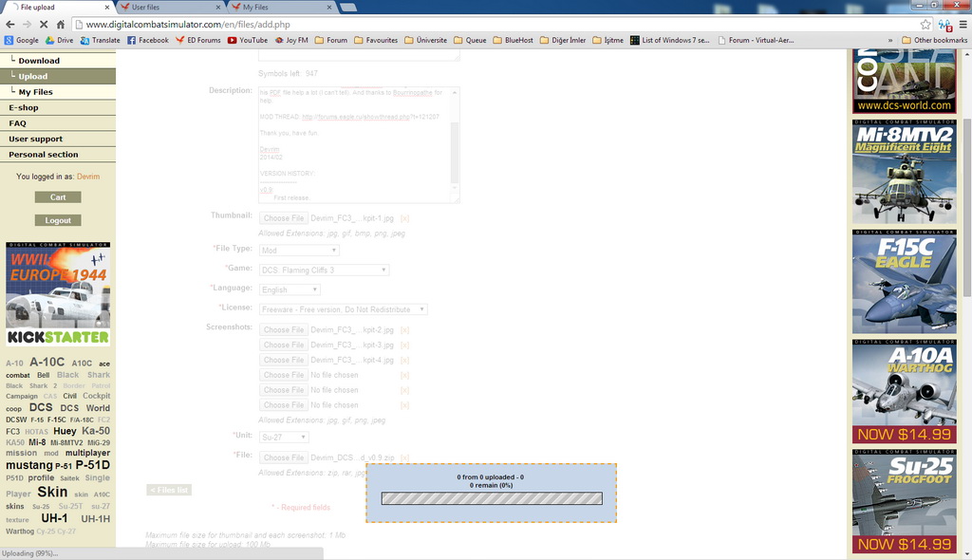The image size is (972, 560).
Task: Open the File Type dropdown showing Mod
Action: pyautogui.click(x=299, y=251)
